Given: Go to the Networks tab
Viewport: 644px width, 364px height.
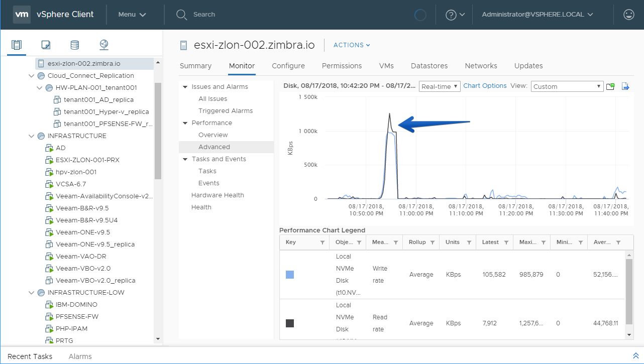Looking at the screenshot, I should point(481,66).
